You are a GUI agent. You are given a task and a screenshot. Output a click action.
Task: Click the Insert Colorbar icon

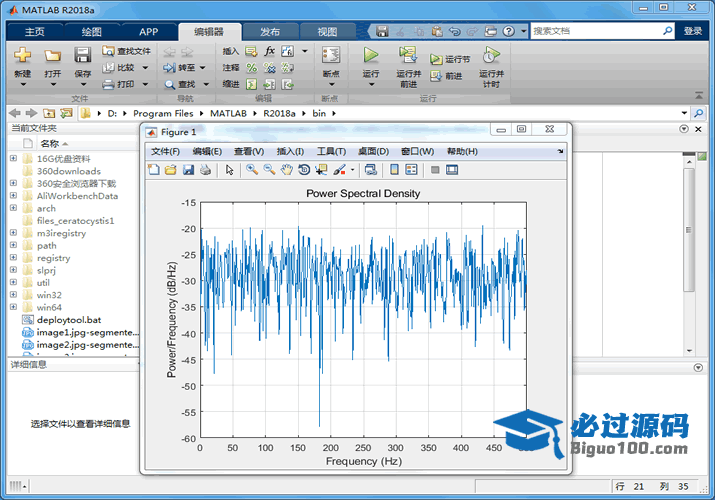(x=394, y=170)
